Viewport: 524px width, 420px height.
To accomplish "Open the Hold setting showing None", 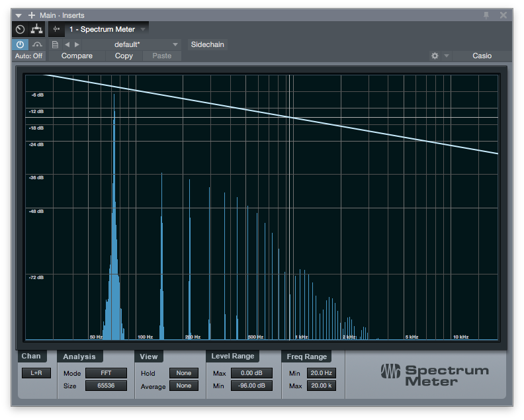I will (183, 373).
